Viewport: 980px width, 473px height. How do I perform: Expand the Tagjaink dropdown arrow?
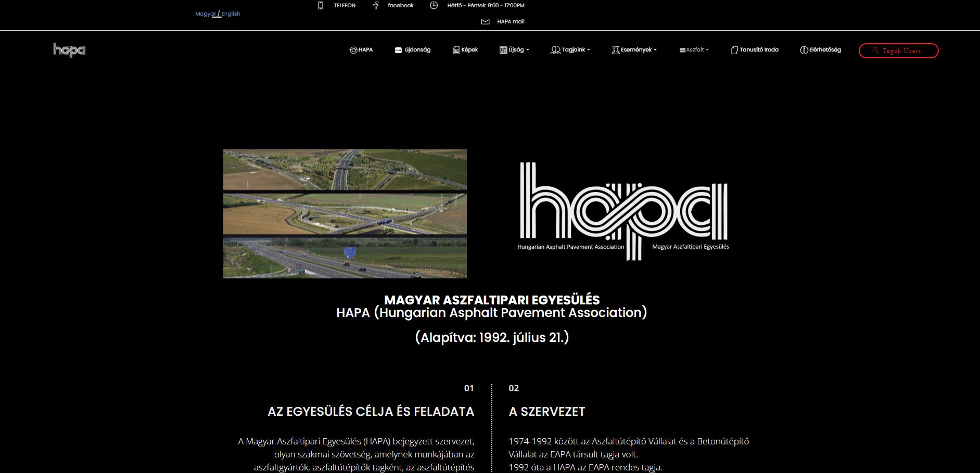click(x=589, y=50)
